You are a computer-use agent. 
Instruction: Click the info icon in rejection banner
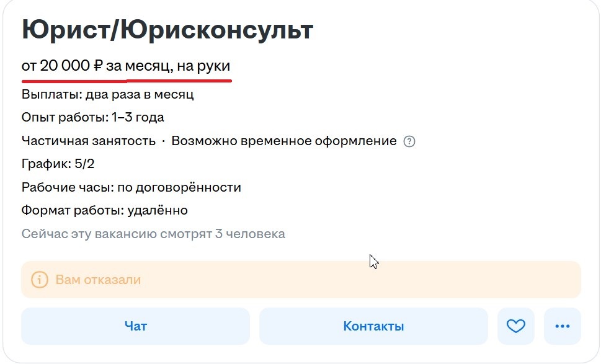40,280
